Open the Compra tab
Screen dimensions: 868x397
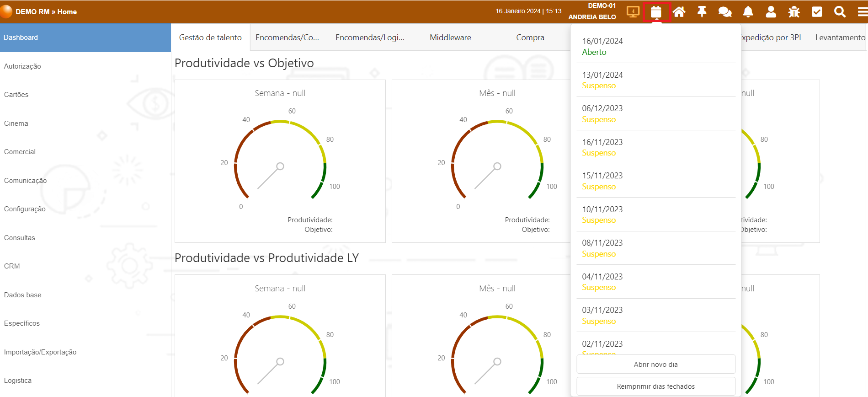(x=530, y=38)
